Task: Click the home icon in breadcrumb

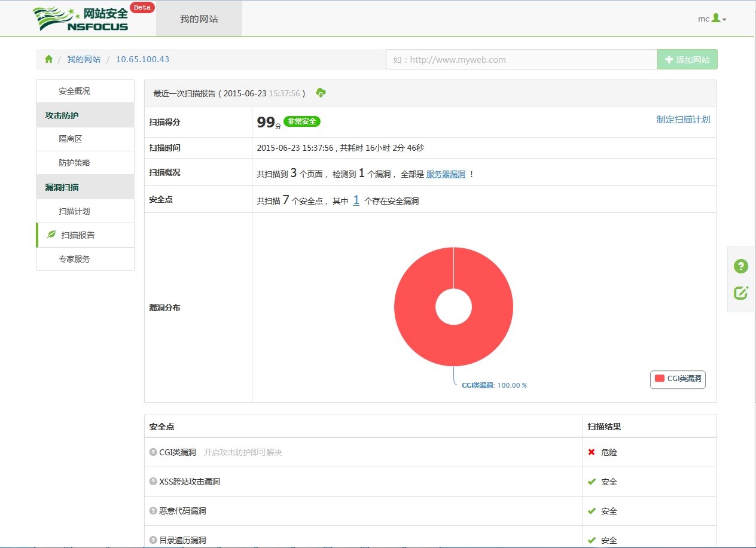Action: [x=49, y=59]
